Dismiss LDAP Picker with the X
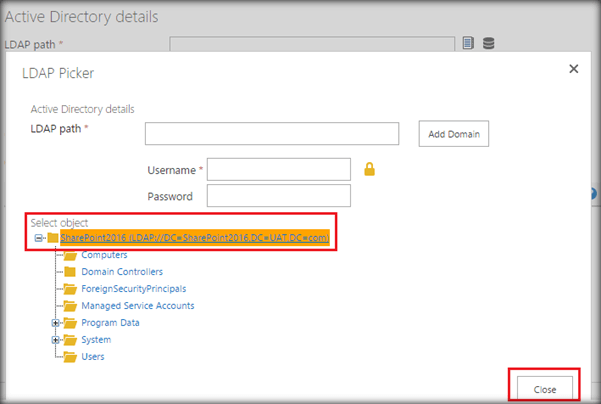The width and height of the screenshot is (601, 404). pyautogui.click(x=573, y=69)
